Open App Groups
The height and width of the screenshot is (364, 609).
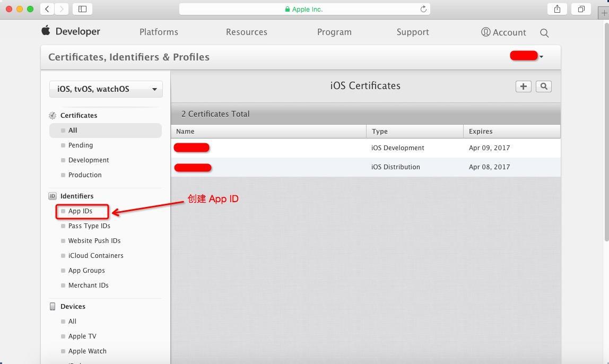point(86,271)
